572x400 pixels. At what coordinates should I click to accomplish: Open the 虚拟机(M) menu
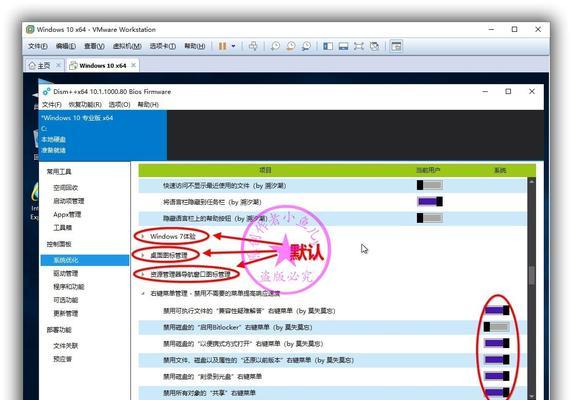tap(127, 46)
